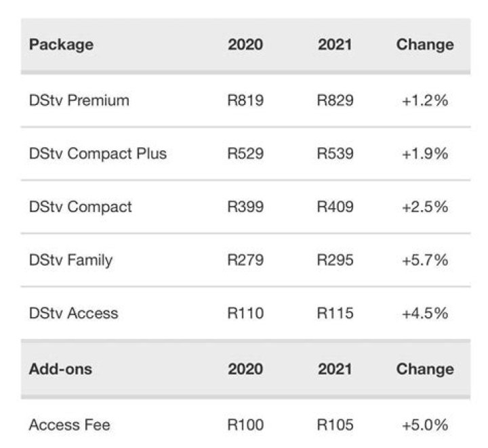The height and width of the screenshot is (448, 488).
Task: Select the Access Fee row label
Action: tap(69, 426)
